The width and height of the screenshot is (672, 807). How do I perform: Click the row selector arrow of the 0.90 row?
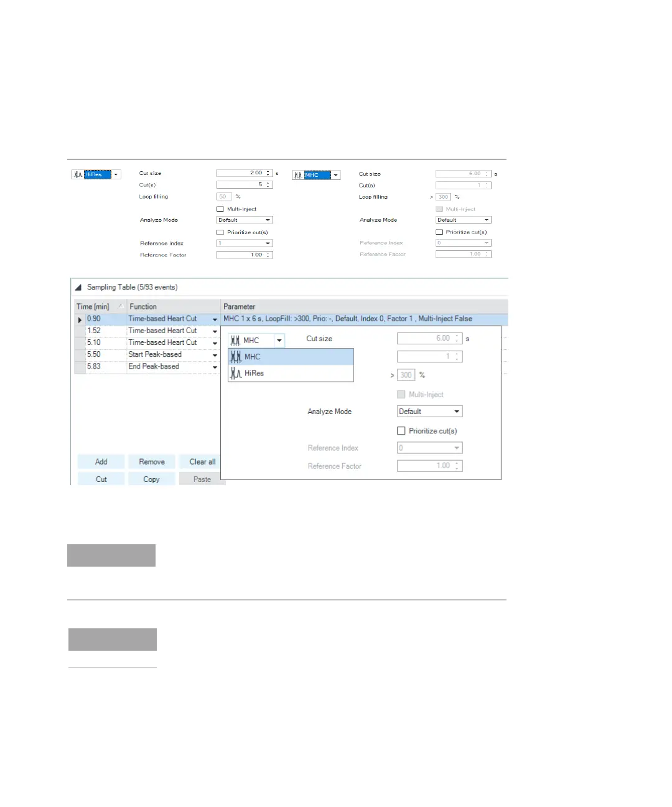[80, 319]
